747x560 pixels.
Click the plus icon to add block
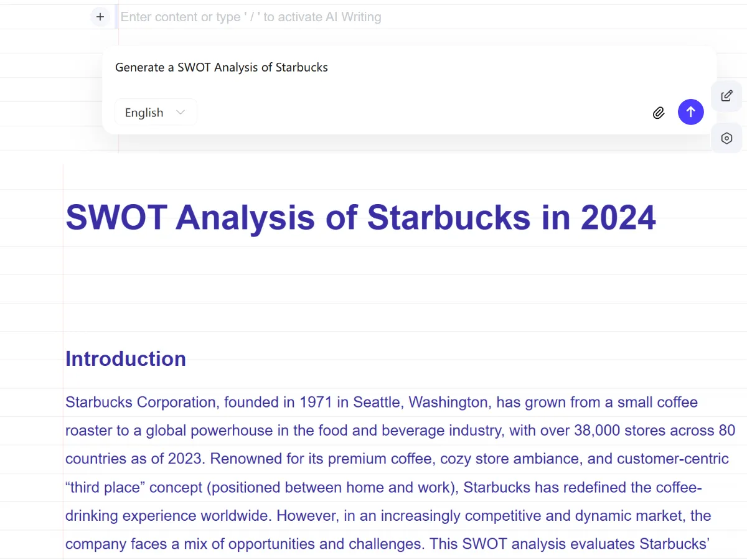100,17
